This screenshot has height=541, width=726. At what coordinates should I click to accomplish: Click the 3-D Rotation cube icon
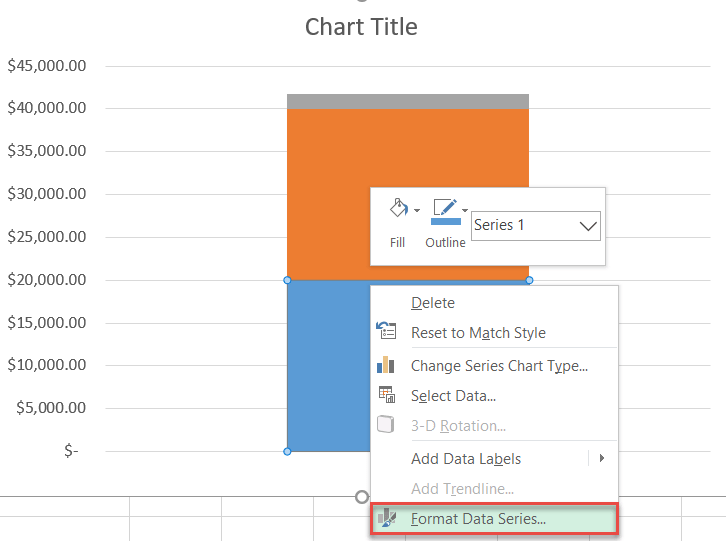pos(386,425)
